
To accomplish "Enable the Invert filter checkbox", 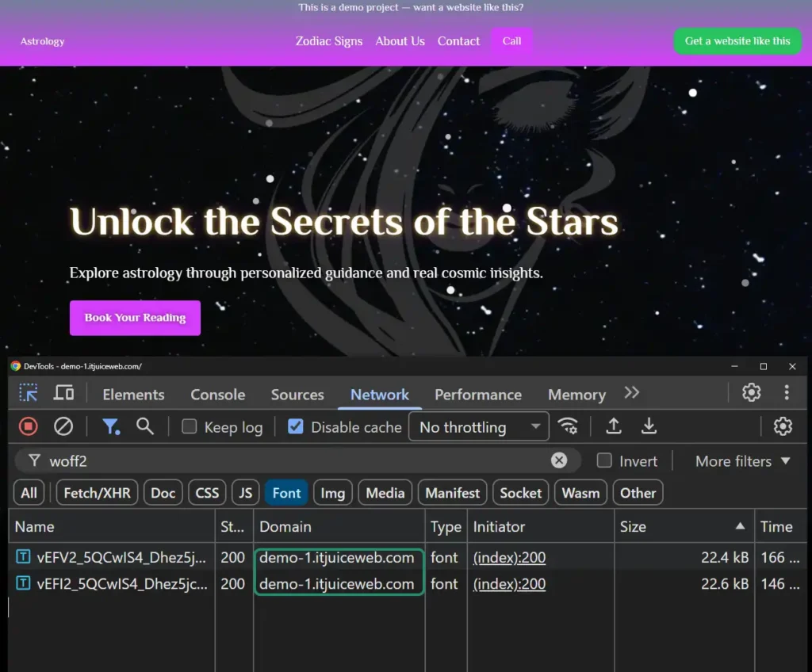I will tap(604, 460).
